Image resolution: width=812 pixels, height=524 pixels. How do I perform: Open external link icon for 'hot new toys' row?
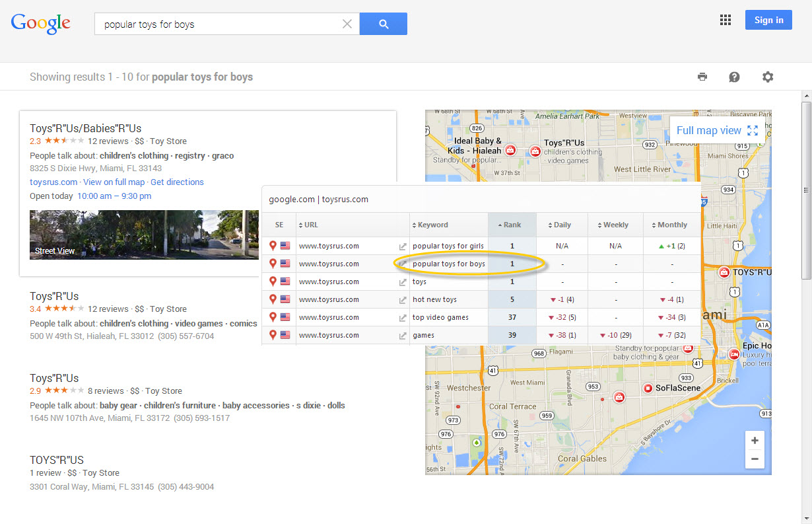pyautogui.click(x=403, y=300)
